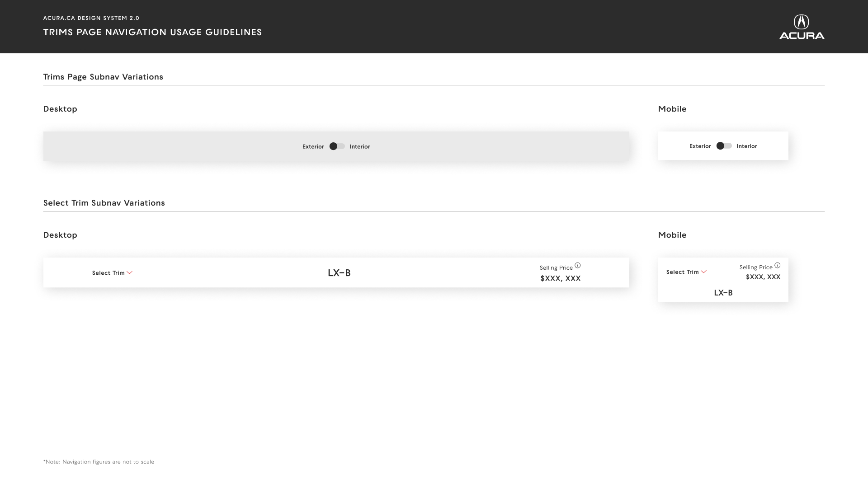Select the Interior label in desktop subnav
Viewport: 868px width, 488px height.
[x=360, y=146]
